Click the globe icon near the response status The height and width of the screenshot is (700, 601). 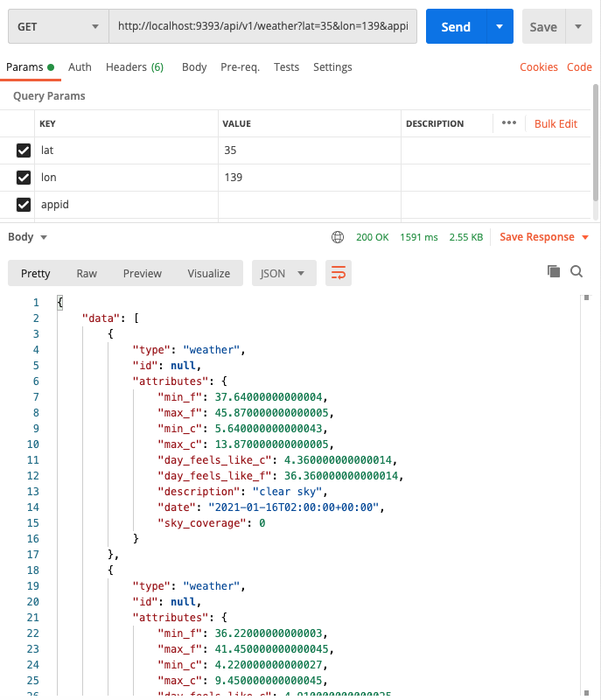pyautogui.click(x=338, y=236)
